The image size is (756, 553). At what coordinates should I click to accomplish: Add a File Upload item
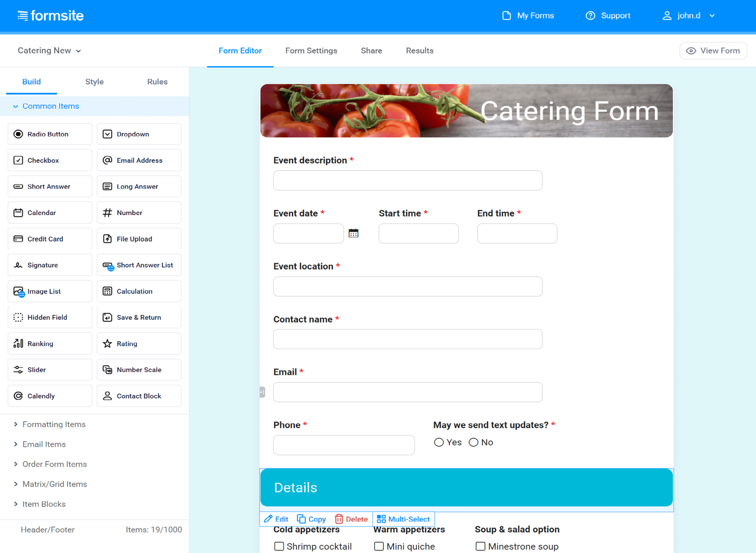coord(139,239)
